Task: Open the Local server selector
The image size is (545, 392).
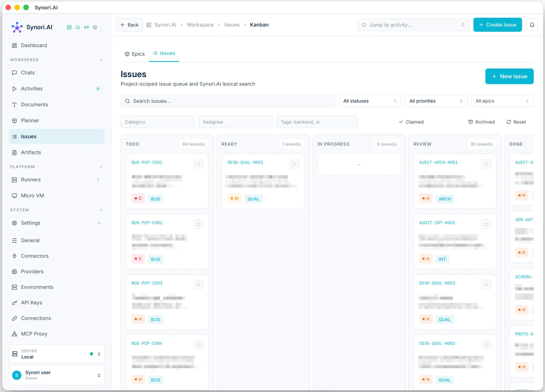Action: tap(57, 354)
